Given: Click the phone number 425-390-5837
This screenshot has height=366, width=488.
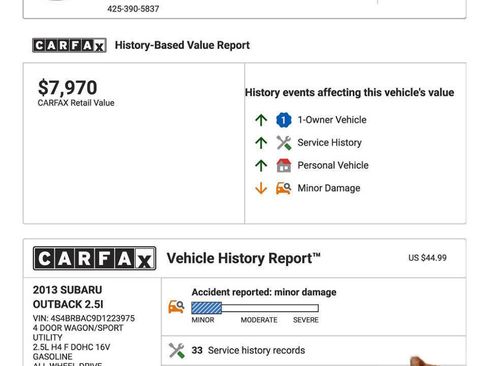Looking at the screenshot, I should click(x=133, y=9).
